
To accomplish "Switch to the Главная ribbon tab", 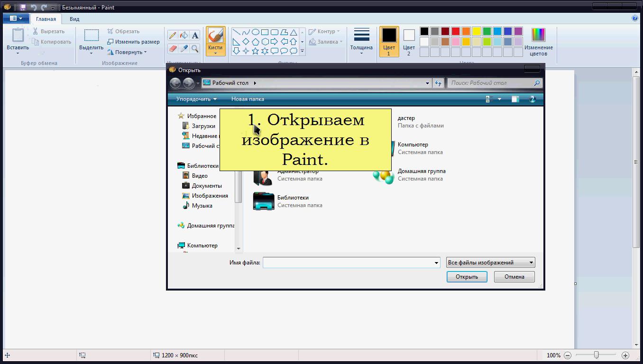I will click(x=46, y=19).
